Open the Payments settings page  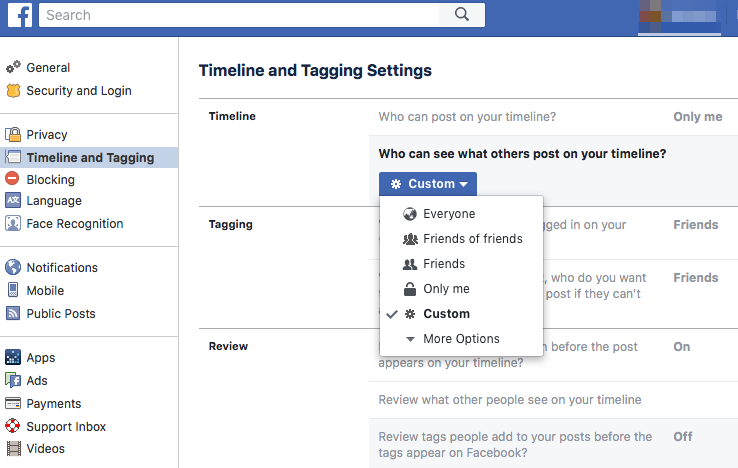point(54,404)
